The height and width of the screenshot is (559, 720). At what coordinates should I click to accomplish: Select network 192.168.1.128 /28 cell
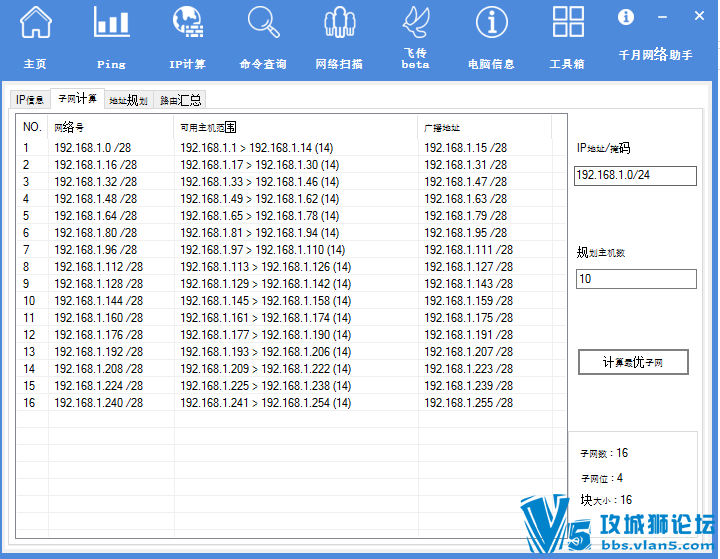(x=99, y=284)
